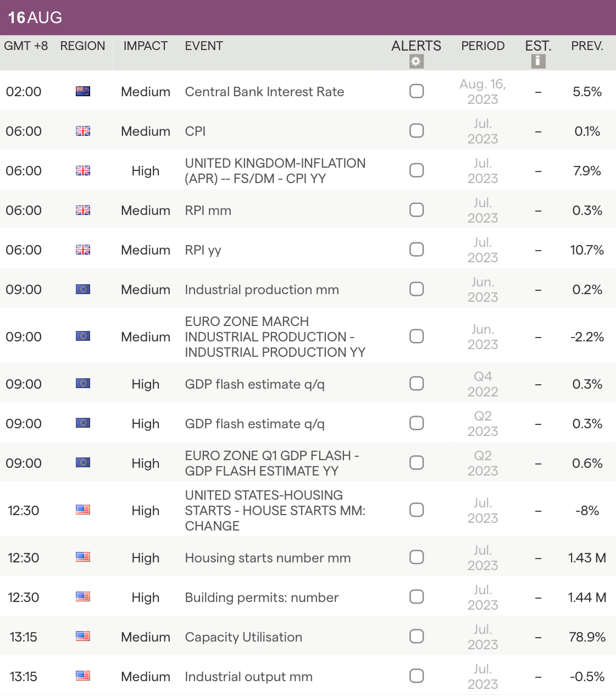616x696 pixels.
Task: Click New Zealand flag for Central Bank Interest Rate
Action: coord(83,91)
